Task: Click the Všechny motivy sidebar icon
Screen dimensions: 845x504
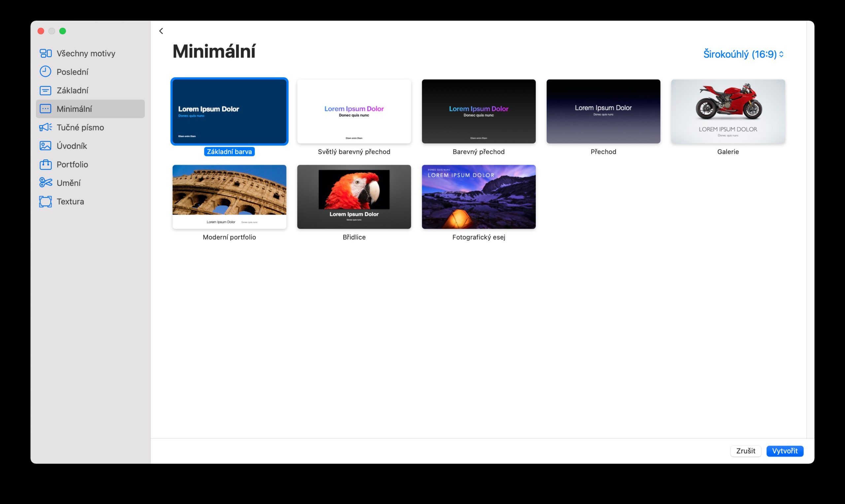Action: [x=46, y=53]
